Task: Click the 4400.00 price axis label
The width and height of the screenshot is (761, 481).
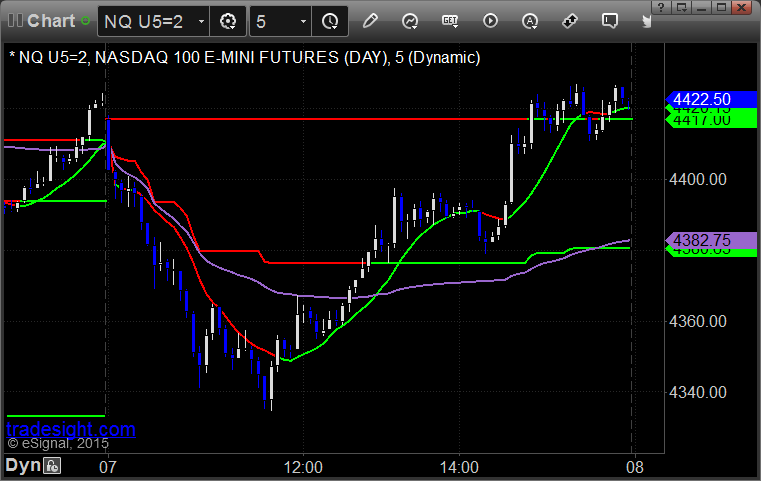Action: 697,180
